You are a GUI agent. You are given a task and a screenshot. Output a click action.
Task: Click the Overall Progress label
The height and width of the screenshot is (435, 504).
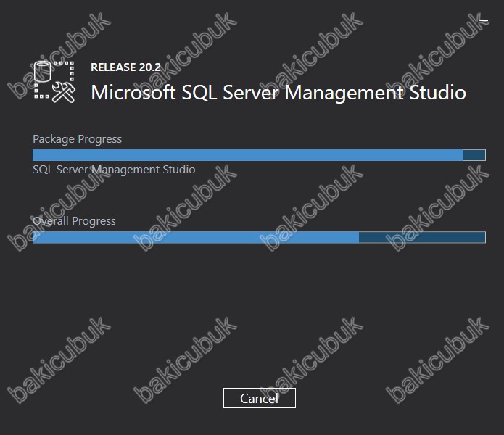point(74,221)
